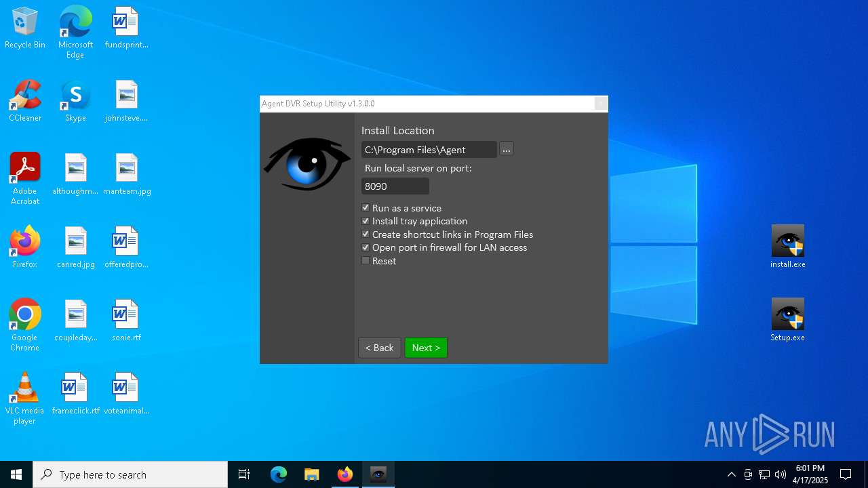
Task: Select the fundsprint Word document icon
Action: (126, 28)
